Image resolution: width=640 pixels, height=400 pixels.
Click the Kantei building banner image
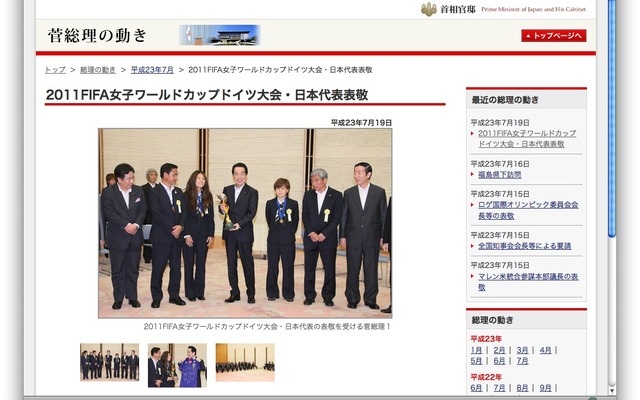pyautogui.click(x=220, y=35)
